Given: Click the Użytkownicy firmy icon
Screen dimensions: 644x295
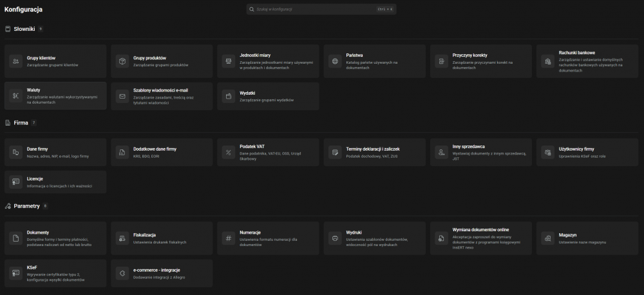Looking at the screenshot, I should point(547,153).
